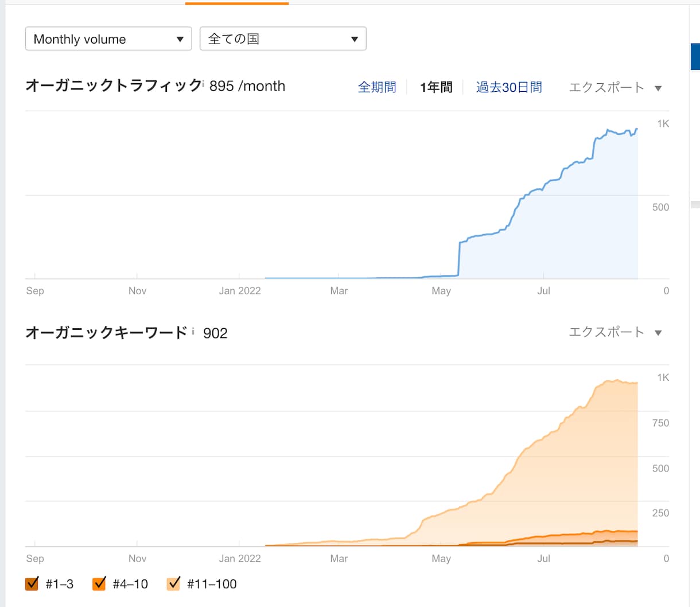
Task: Click the オーガニックキーワード heading
Action: click(106, 333)
